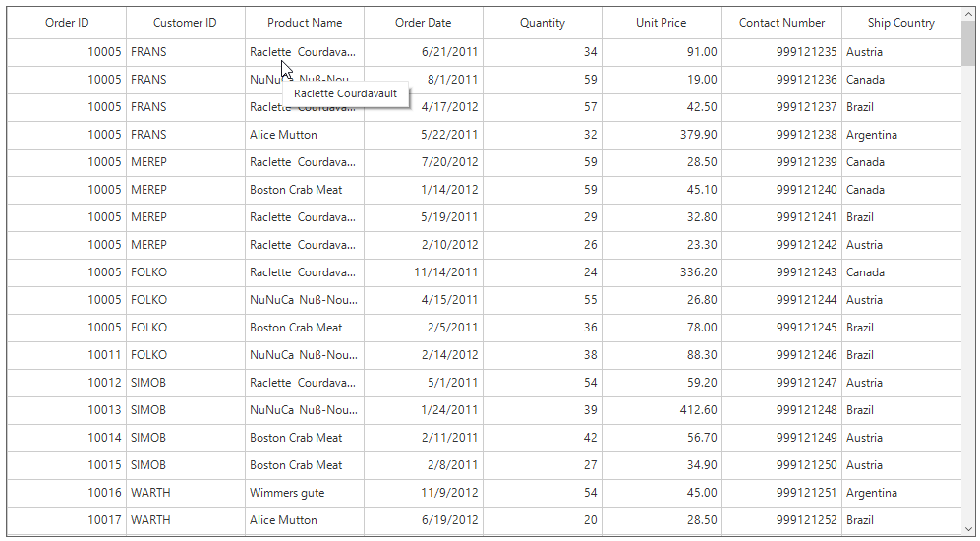
Task: Click Order ID 10011 cell
Action: pyautogui.click(x=67, y=355)
